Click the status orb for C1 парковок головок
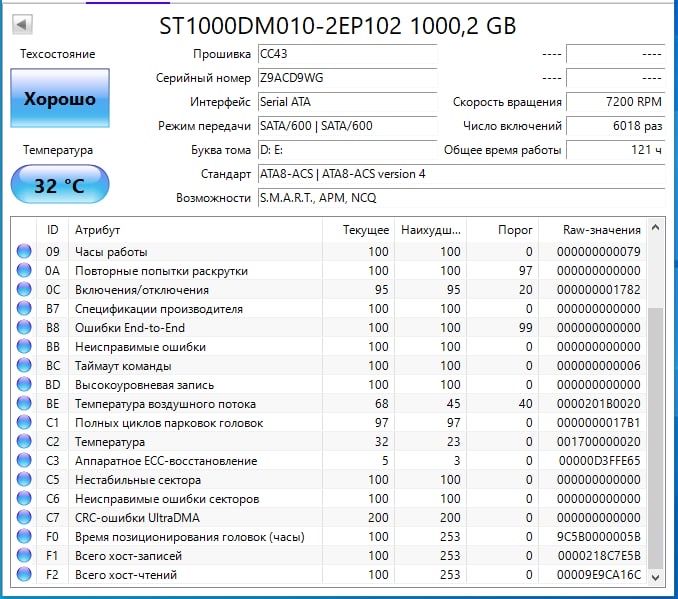The image size is (678, 599). pyautogui.click(x=24, y=423)
